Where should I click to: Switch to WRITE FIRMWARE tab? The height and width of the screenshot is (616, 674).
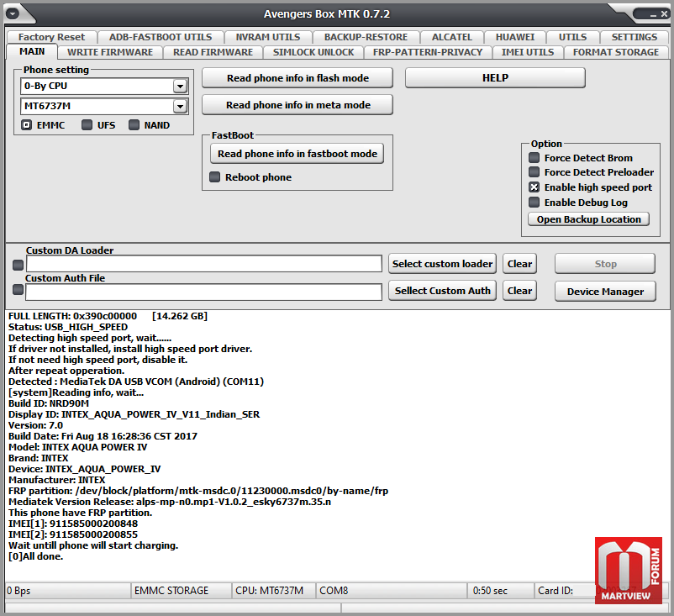tap(110, 52)
